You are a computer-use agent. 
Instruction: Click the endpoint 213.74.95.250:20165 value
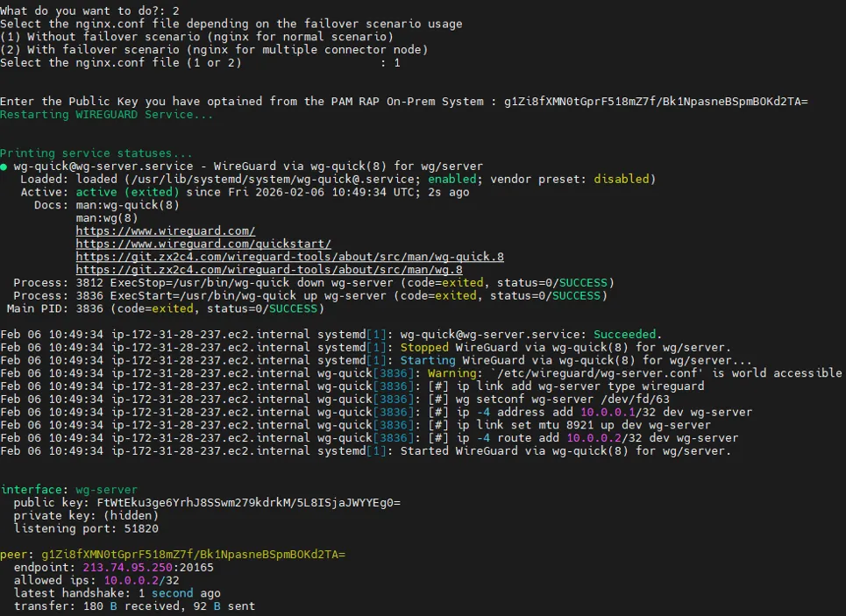click(148, 568)
